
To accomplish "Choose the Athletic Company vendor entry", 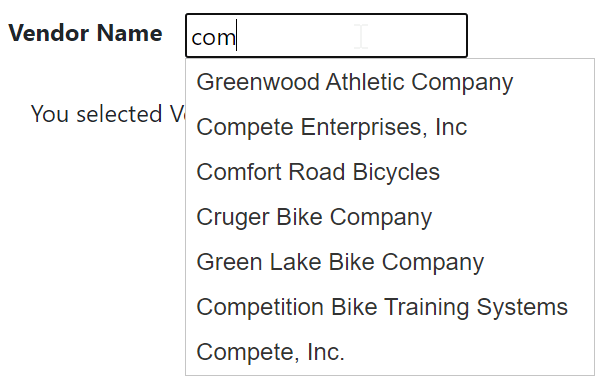I will pyautogui.click(x=390, y=82).
